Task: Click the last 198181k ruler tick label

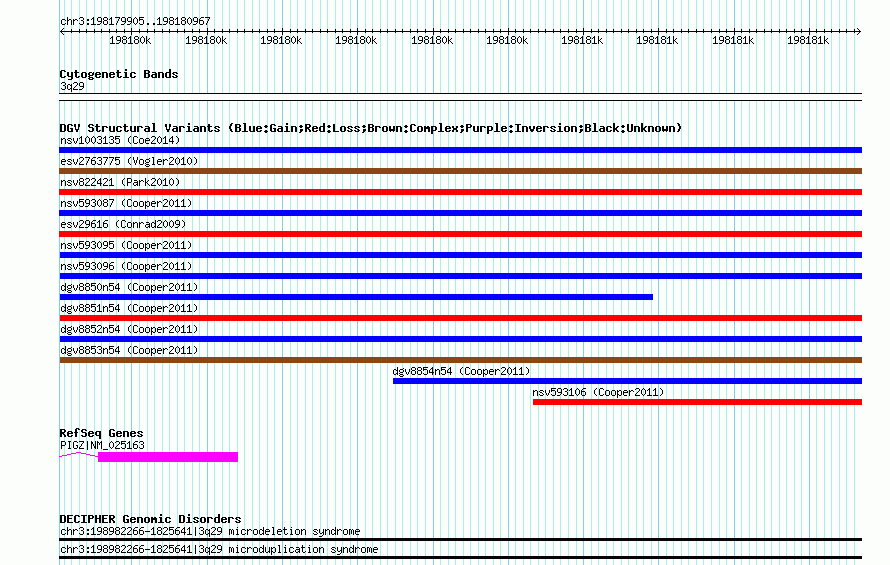Action: tap(808, 40)
